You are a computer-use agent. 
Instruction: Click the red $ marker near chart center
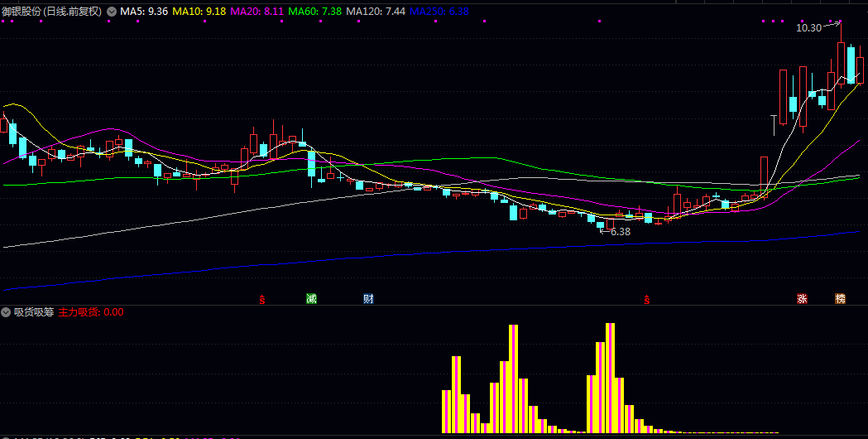pyautogui.click(x=645, y=298)
